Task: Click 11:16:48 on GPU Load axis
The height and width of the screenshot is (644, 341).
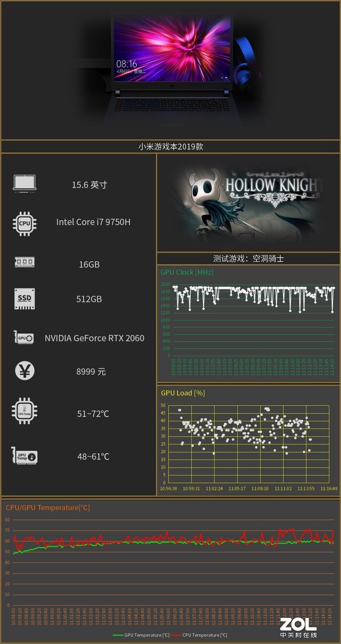Action: (x=329, y=488)
